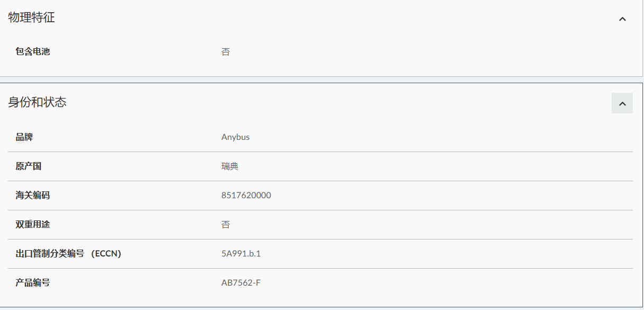Click the 物理特征 section heading
Viewport: 644px width, 310px height.
32,17
